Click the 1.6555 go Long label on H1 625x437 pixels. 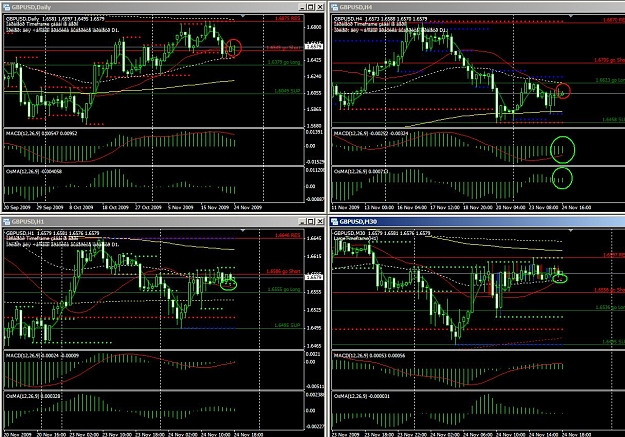pyautogui.click(x=284, y=289)
